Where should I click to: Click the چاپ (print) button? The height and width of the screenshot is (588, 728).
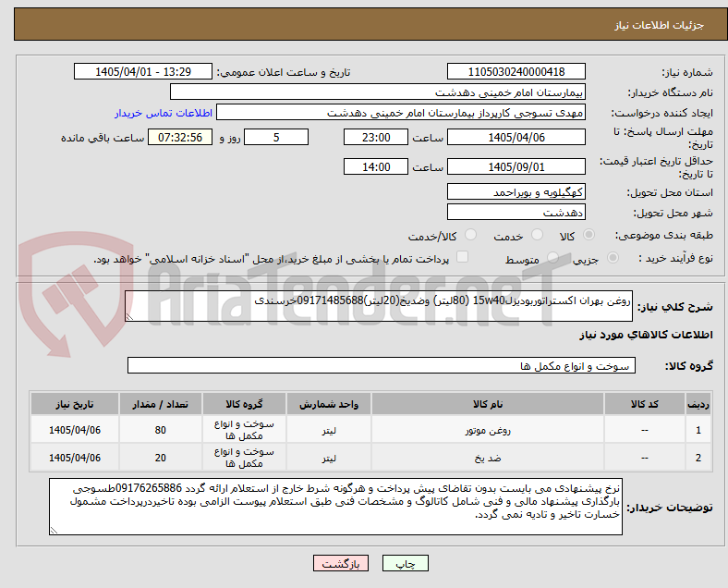[405, 563]
